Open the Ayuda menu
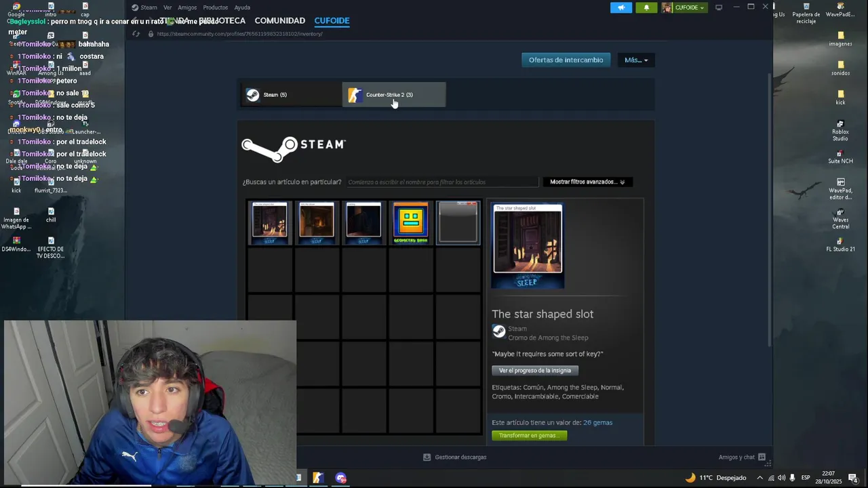This screenshot has height=488, width=868. pos(242,7)
